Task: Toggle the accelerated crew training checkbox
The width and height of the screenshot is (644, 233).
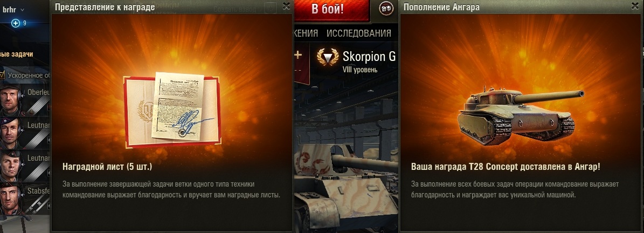Action: click(3, 75)
